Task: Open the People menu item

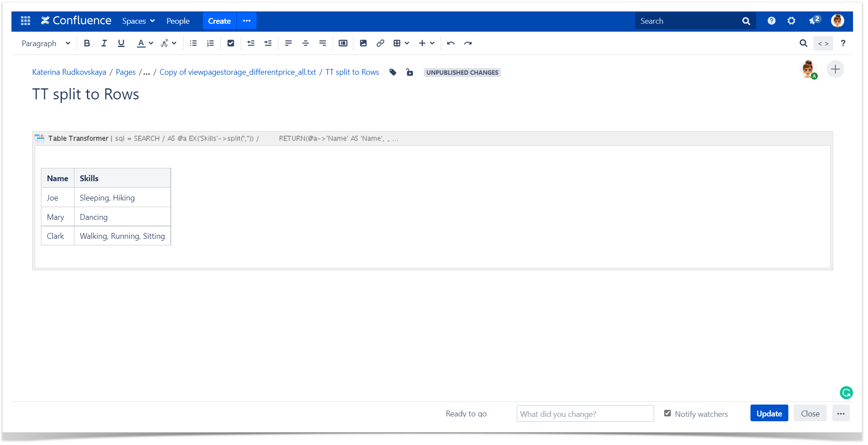Action: (178, 21)
